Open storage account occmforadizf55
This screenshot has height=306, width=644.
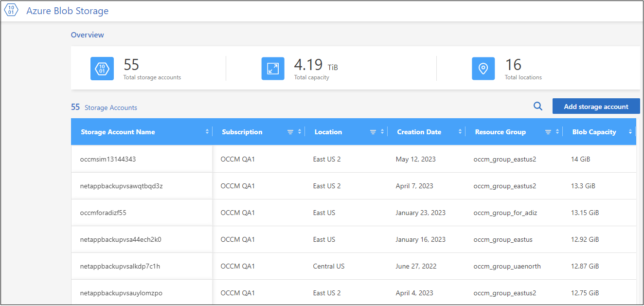tap(103, 213)
